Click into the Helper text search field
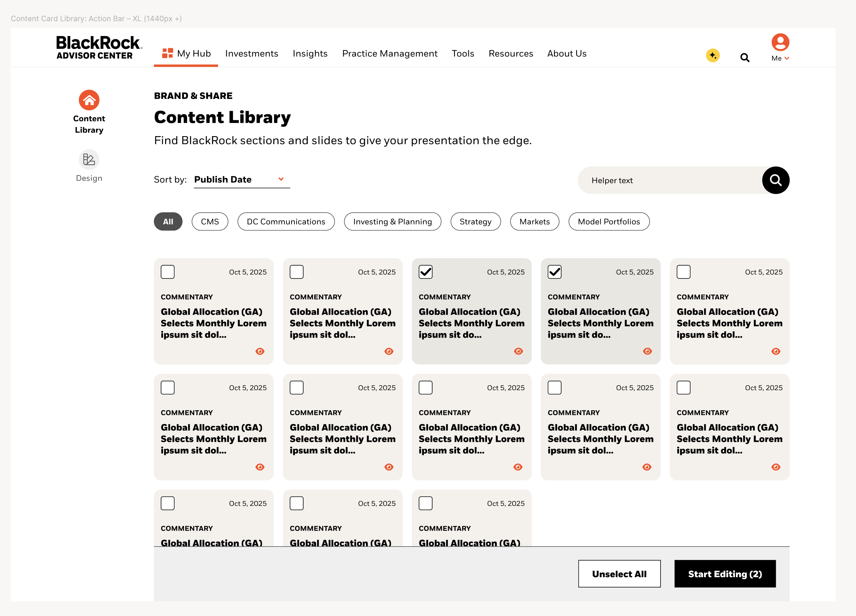Viewport: 856px width, 616px height. click(x=670, y=180)
